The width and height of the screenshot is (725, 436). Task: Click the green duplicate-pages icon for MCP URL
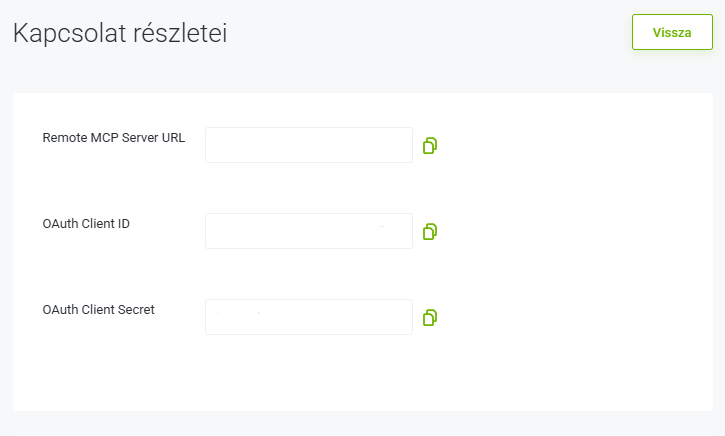click(x=430, y=146)
